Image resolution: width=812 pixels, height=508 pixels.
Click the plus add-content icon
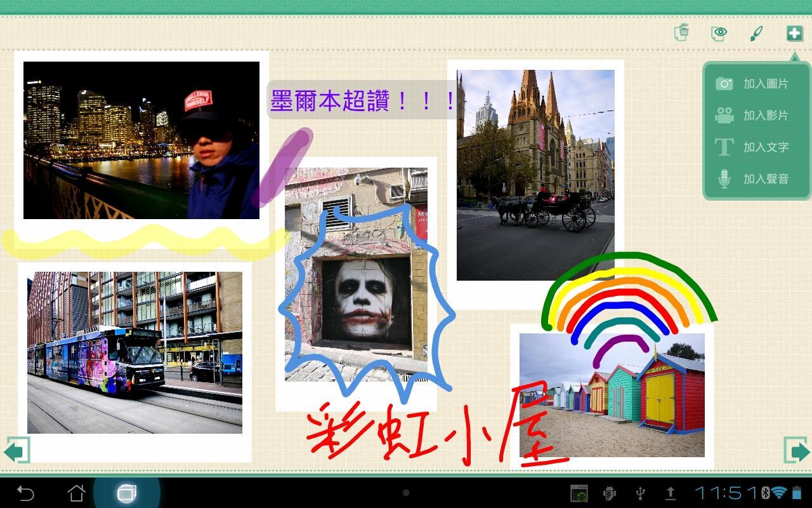point(794,33)
